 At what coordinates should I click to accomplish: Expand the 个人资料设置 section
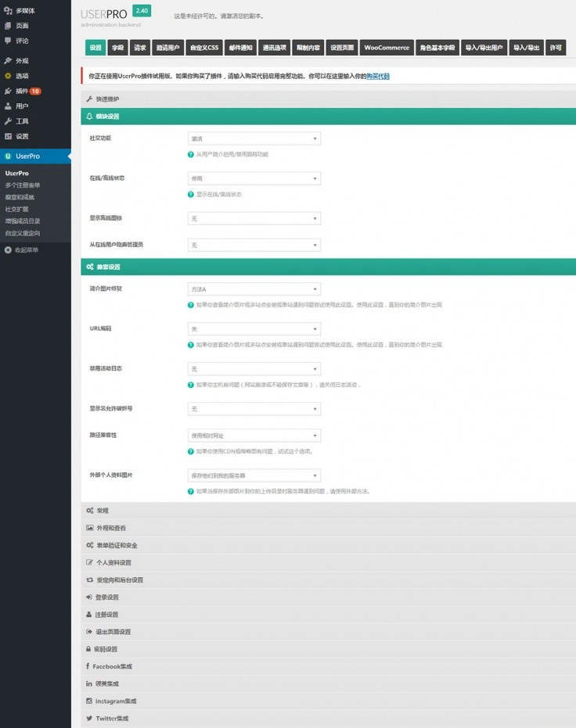329,562
